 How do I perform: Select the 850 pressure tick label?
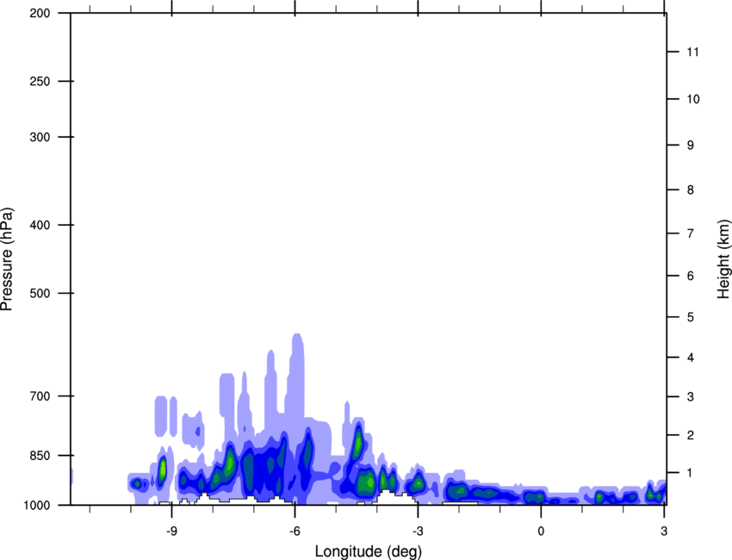[x=40, y=456]
